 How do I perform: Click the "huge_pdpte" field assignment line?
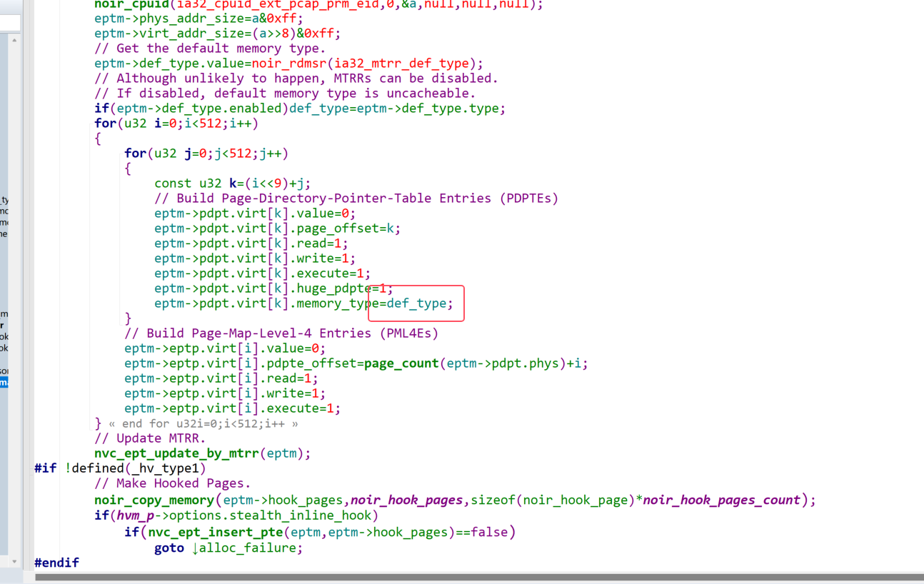tap(273, 288)
